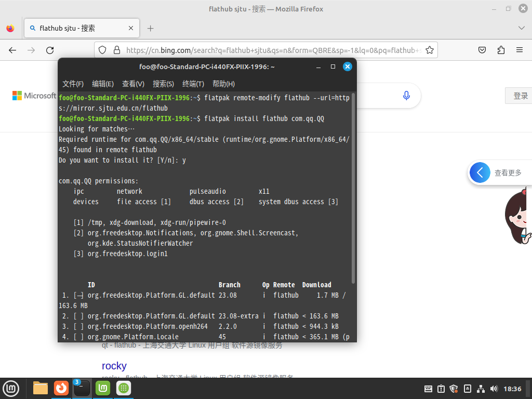Open the 终端(T) terminal menu

[x=193, y=84]
